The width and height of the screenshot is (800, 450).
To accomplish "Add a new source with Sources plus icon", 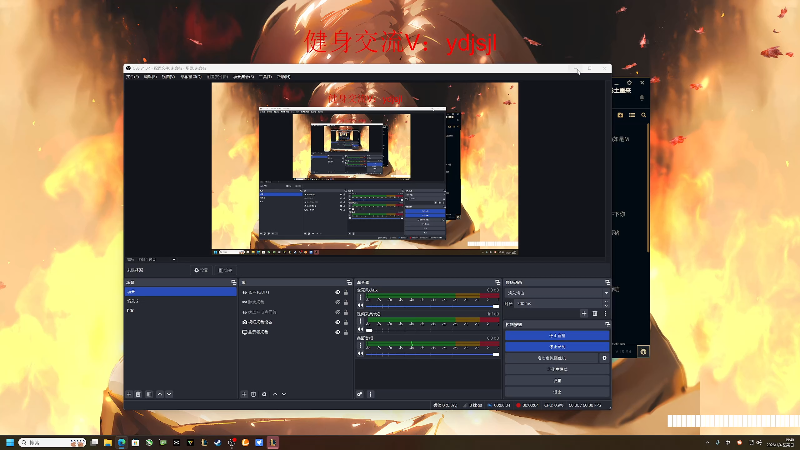I will point(244,394).
